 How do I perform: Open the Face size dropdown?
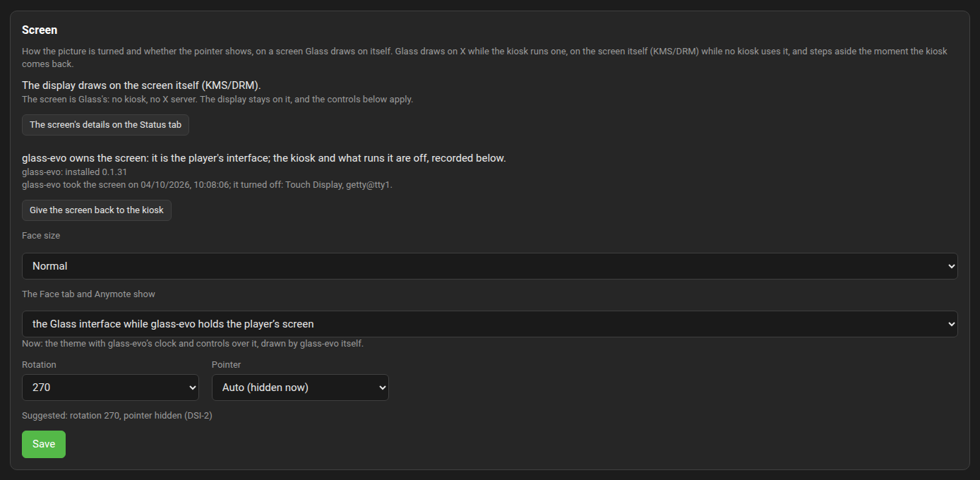click(490, 266)
